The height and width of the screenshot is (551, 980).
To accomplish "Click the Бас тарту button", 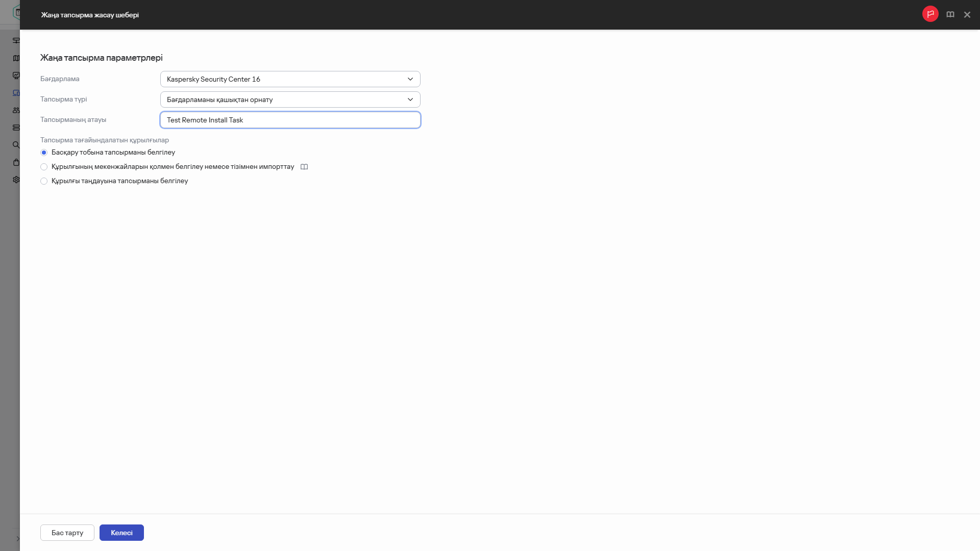I will click(67, 533).
